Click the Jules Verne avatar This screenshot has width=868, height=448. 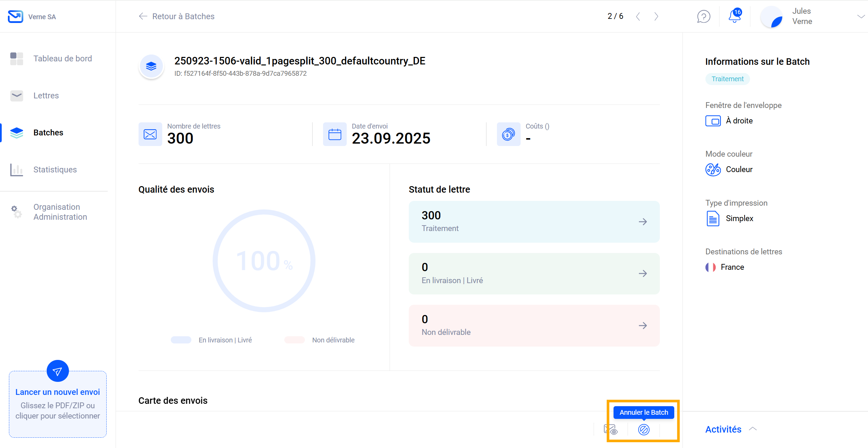point(772,16)
